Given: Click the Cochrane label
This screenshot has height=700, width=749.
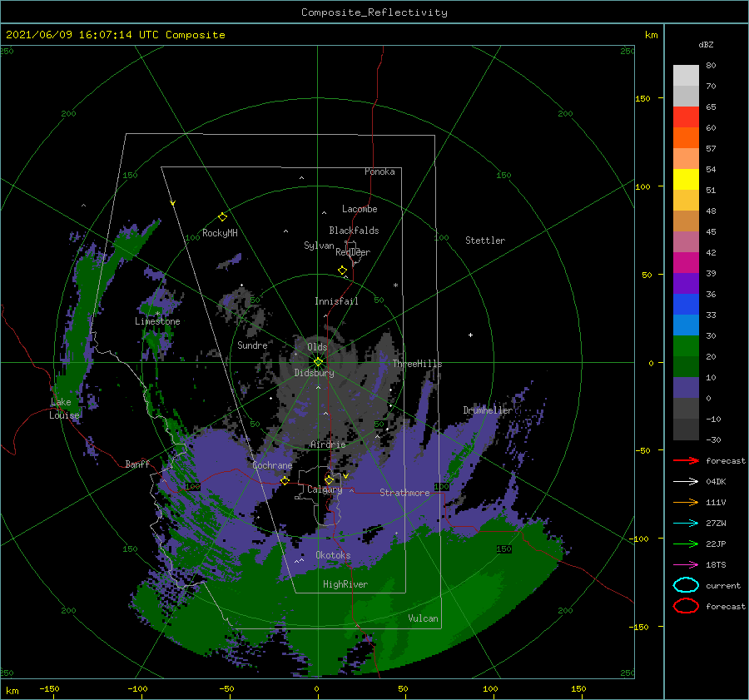Looking at the screenshot, I should pyautogui.click(x=272, y=465).
